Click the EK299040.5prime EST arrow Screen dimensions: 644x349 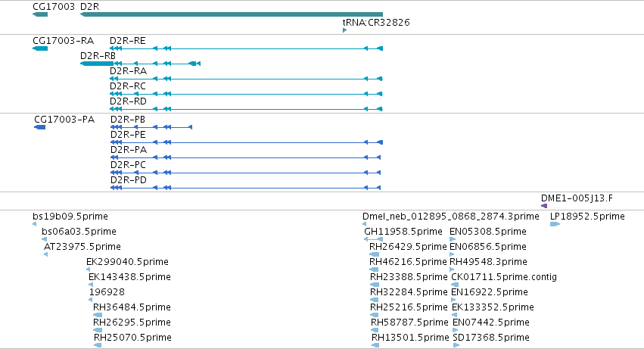(89, 270)
